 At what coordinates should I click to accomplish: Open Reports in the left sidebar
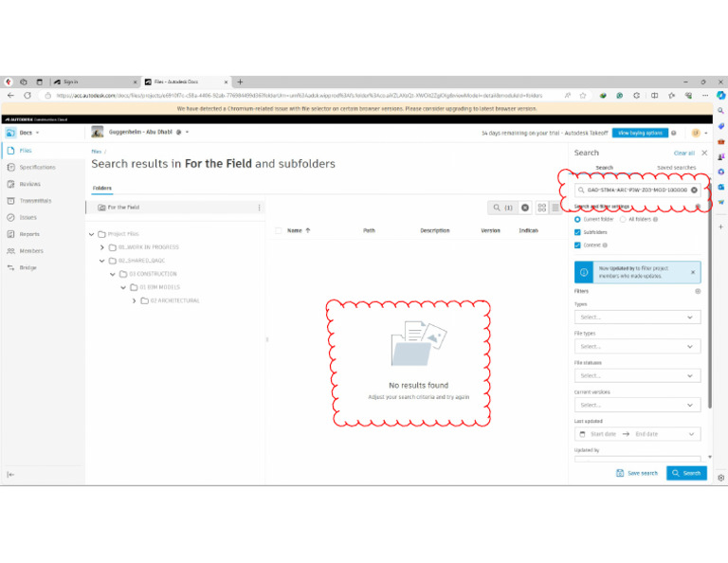[x=29, y=234]
